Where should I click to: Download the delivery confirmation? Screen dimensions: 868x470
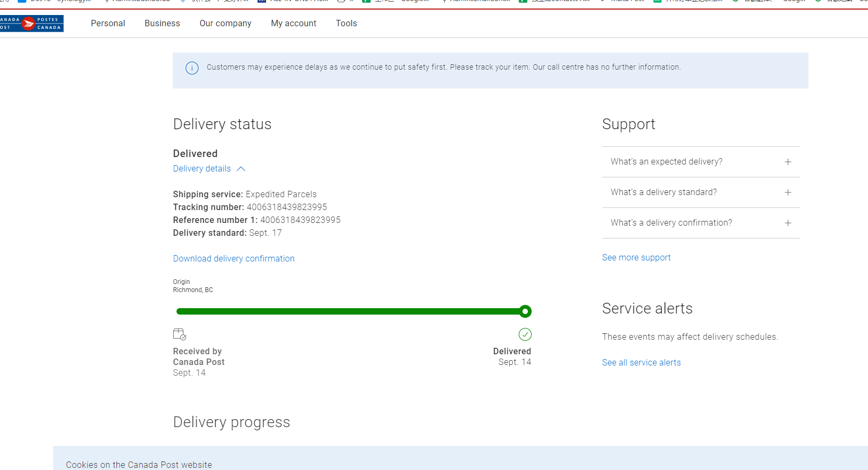[233, 258]
